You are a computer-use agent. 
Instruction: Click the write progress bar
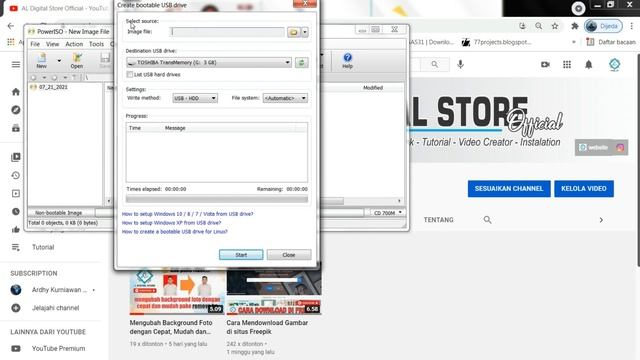pyautogui.click(x=217, y=199)
